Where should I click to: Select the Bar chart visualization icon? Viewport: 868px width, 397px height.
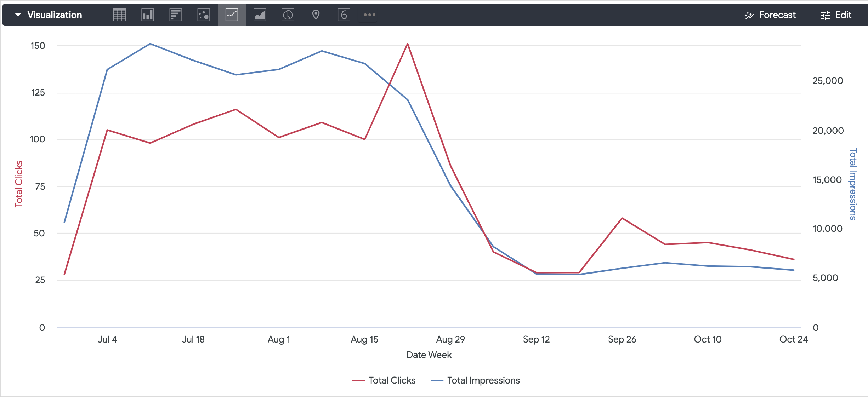tap(175, 15)
